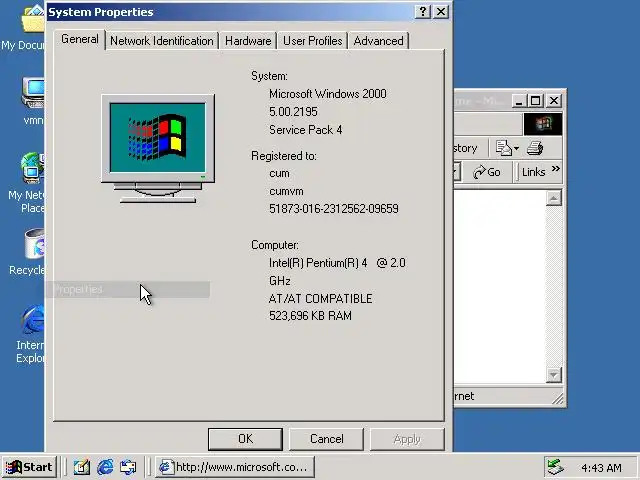
Task: Open the Hardware tab
Action: tap(248, 41)
